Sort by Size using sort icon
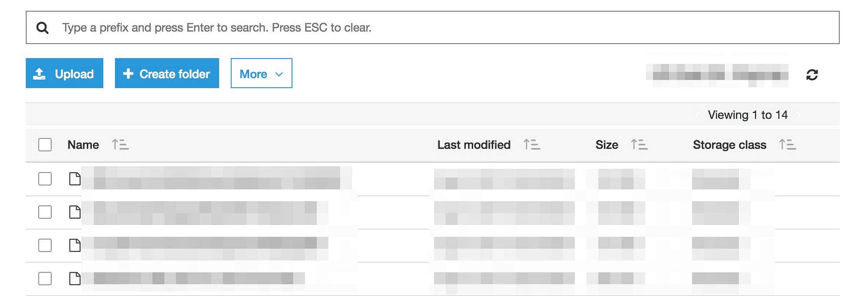 [639, 144]
